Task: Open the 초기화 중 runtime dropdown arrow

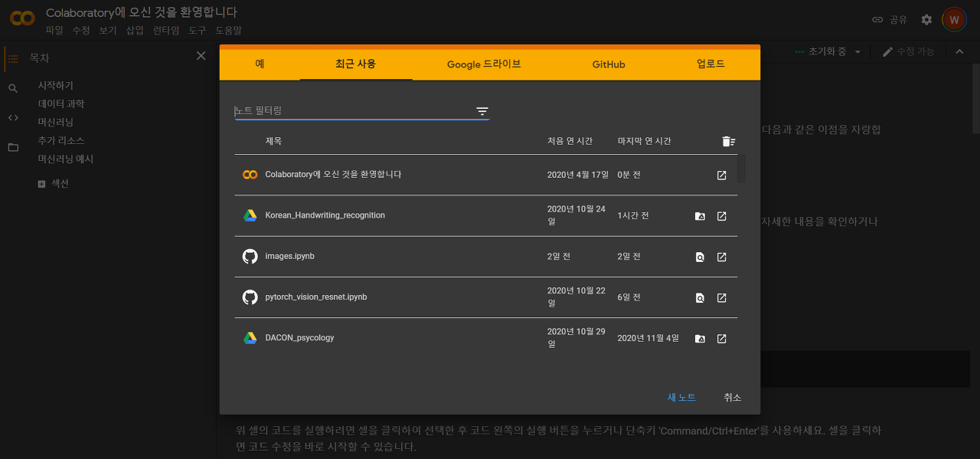Action: [857, 52]
